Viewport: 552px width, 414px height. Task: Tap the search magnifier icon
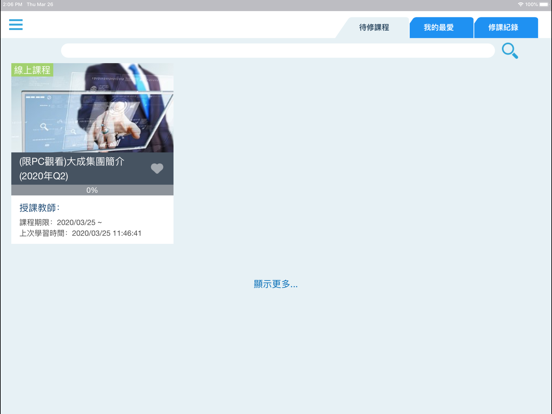coord(510,51)
